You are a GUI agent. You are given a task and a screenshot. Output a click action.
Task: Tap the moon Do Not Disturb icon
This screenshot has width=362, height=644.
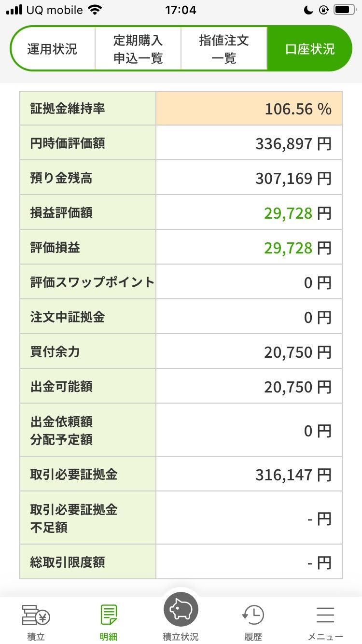[x=309, y=10]
